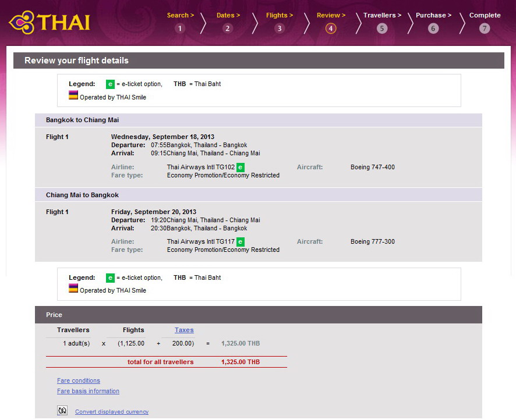Viewport: 516px width, 420px height.
Task: Click the green e-ticket icon in bottom legend
Action: (x=110, y=277)
